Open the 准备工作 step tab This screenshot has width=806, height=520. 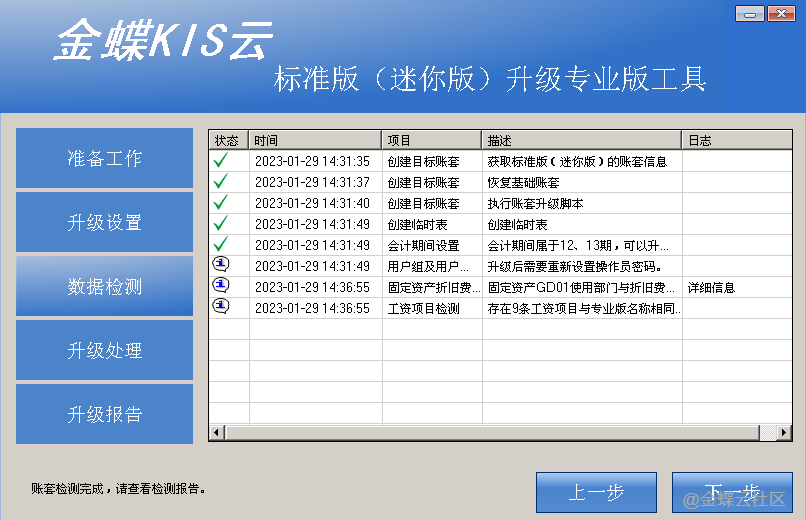point(104,158)
